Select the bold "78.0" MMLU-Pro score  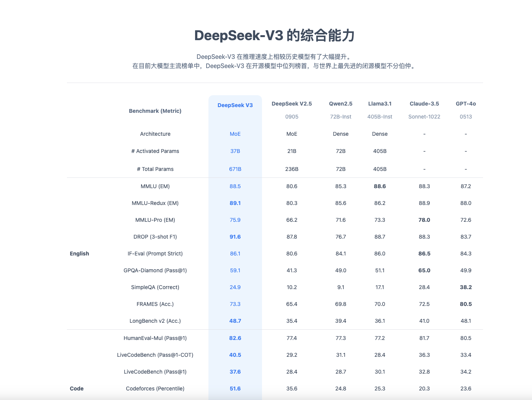(x=425, y=220)
